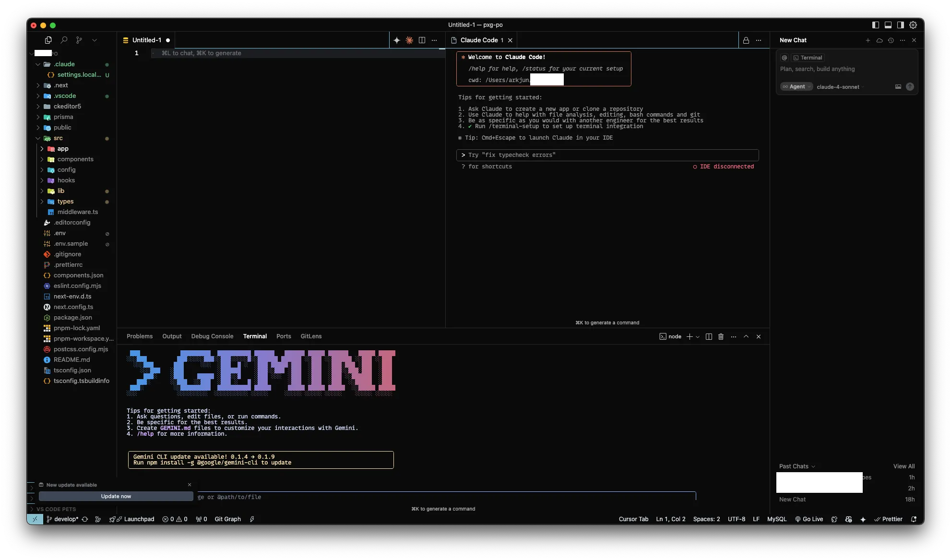Add new terminal with the plus icon
This screenshot has height=560, width=951.
689,336
